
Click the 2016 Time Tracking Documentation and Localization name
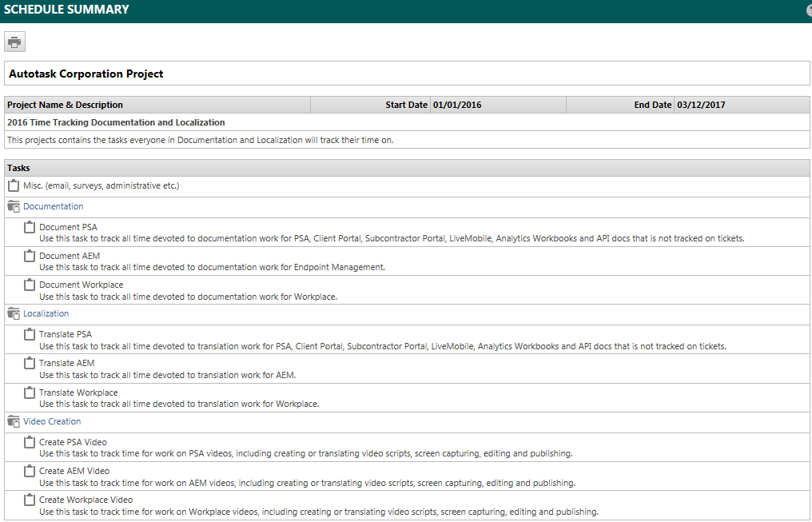pos(116,122)
